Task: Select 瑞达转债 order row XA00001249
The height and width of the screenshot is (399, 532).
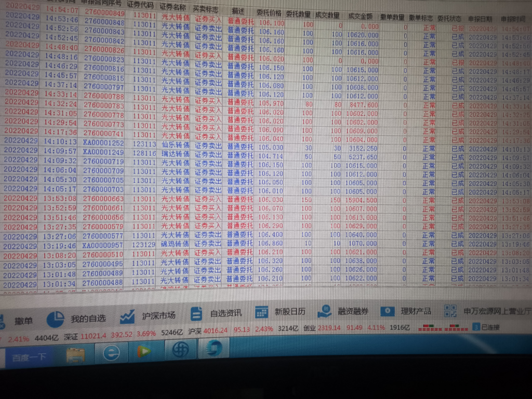Action: 266,155
